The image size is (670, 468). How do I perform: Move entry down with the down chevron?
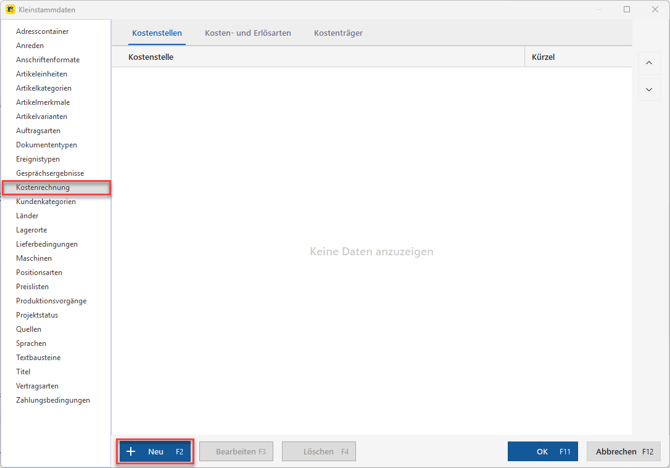(649, 90)
